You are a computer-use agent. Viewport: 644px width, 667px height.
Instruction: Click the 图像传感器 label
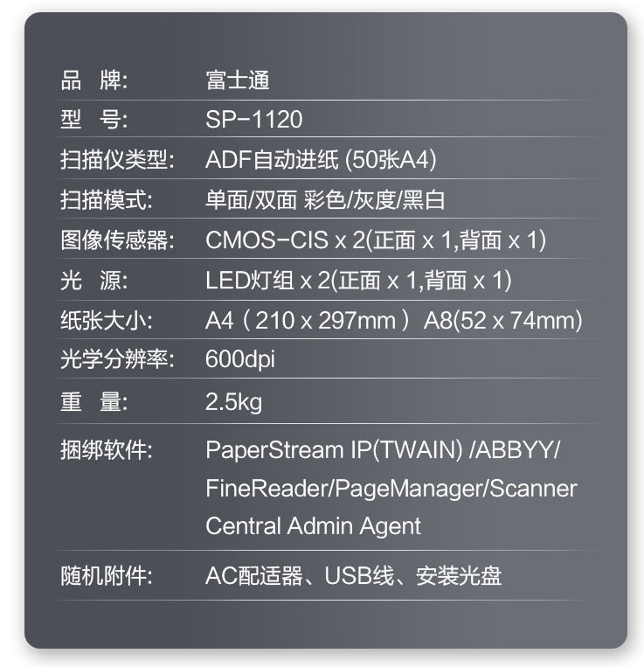(117, 240)
